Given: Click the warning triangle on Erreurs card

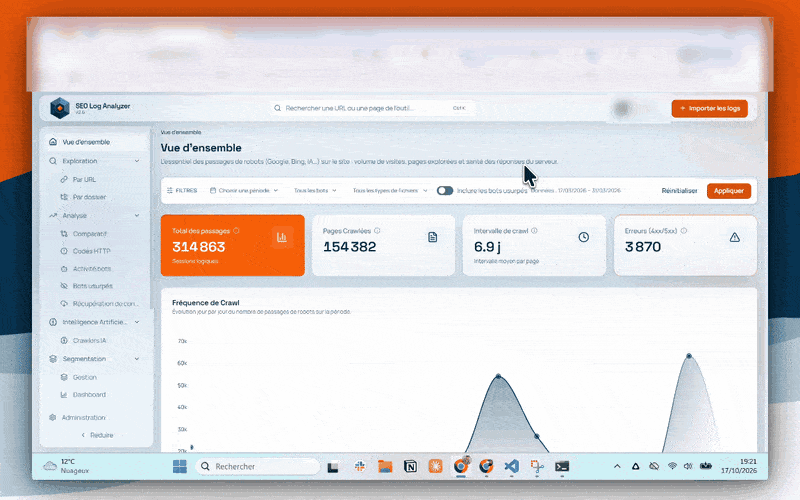Looking at the screenshot, I should point(735,237).
